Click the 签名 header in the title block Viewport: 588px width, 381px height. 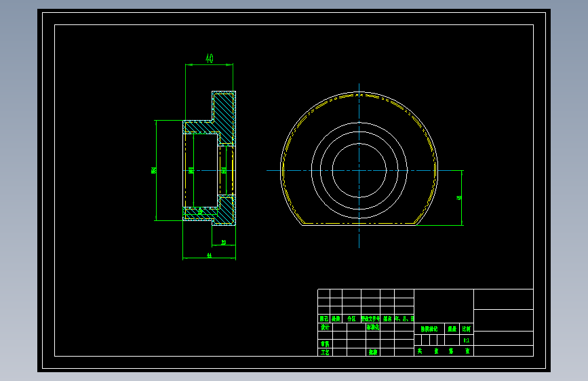tap(387, 319)
